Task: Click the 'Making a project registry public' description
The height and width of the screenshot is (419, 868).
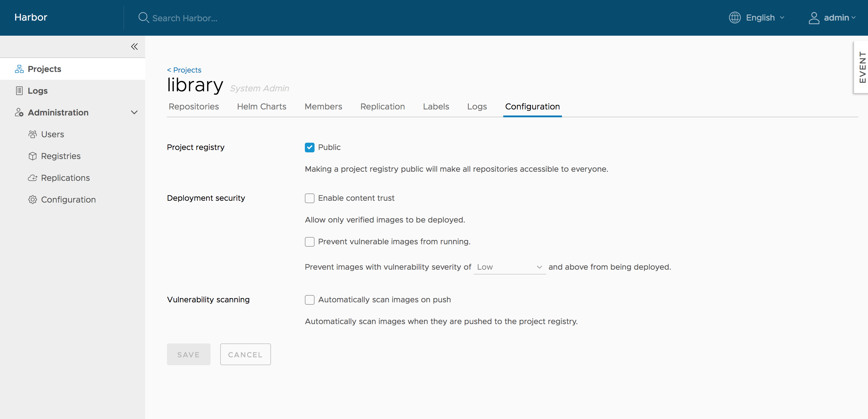Action: 457,169
